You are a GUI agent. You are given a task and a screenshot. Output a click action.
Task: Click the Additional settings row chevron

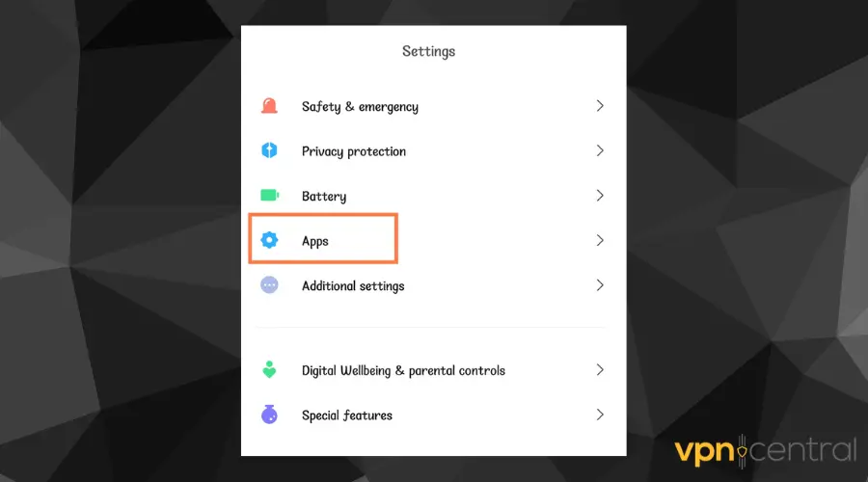pos(600,285)
